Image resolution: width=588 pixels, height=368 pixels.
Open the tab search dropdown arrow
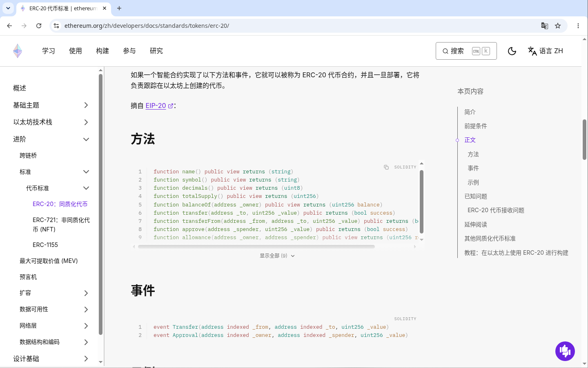coord(8,8)
